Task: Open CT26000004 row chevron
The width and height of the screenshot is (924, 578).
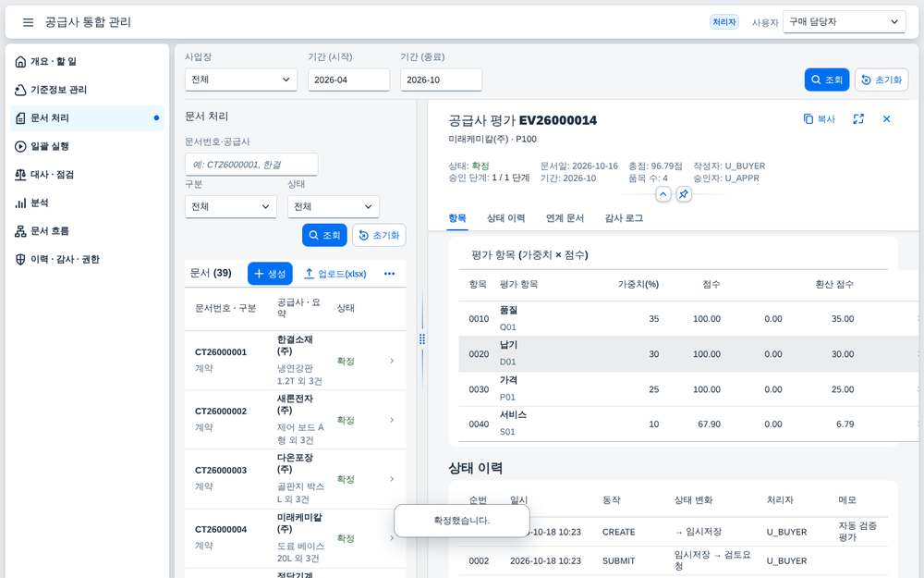Action: point(392,538)
